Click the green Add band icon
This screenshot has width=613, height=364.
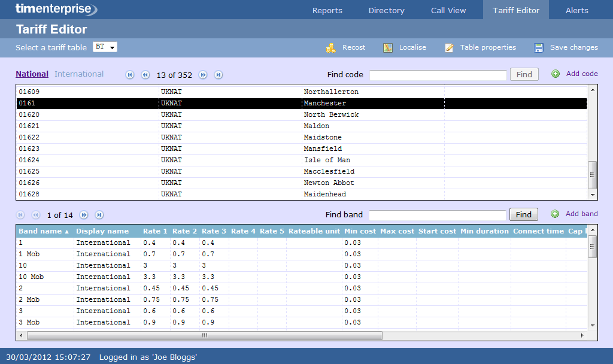(555, 214)
